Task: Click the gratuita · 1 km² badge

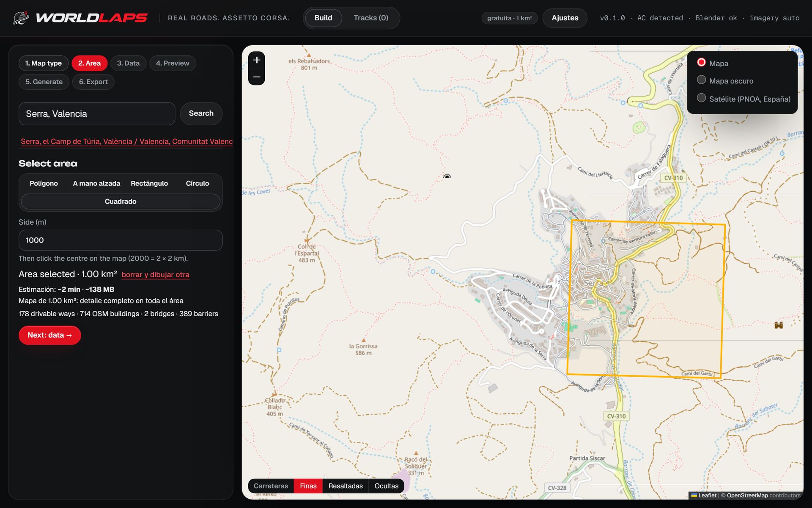Action: pos(510,18)
